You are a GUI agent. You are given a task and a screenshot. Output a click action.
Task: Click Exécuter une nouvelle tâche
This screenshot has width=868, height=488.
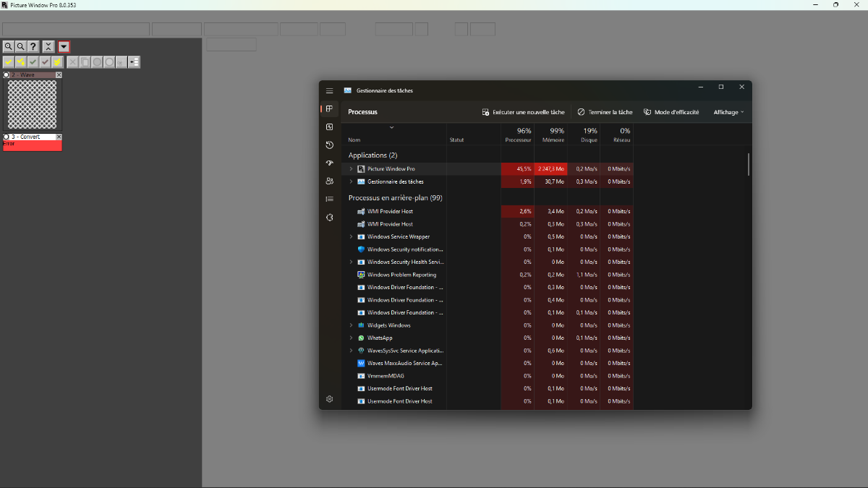click(x=523, y=112)
